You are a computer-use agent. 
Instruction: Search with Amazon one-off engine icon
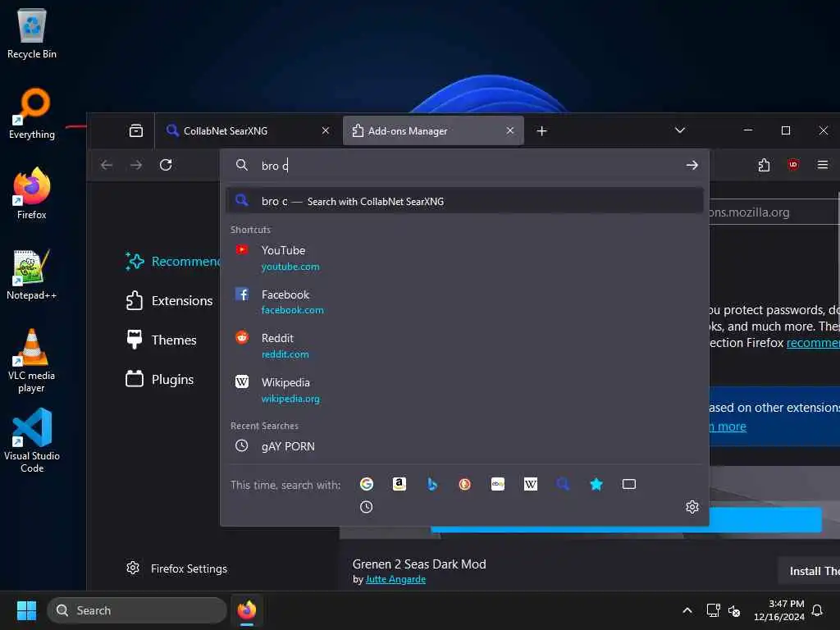coord(399,484)
